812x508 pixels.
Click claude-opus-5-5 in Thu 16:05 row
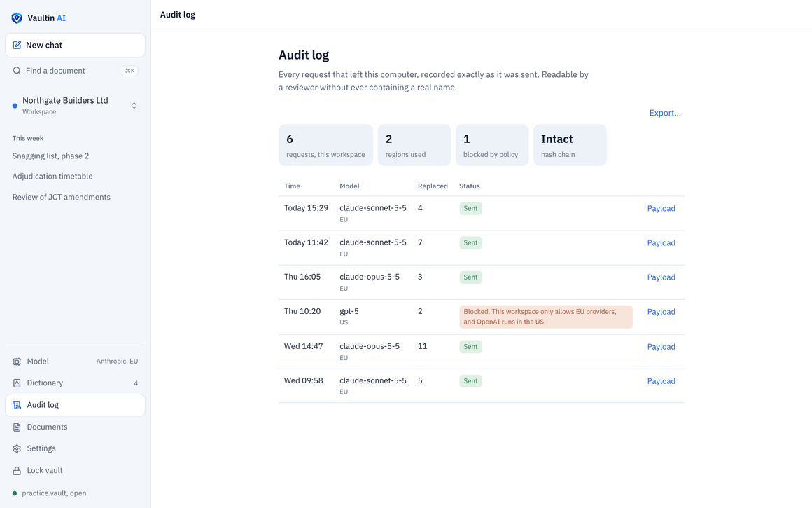tap(370, 277)
